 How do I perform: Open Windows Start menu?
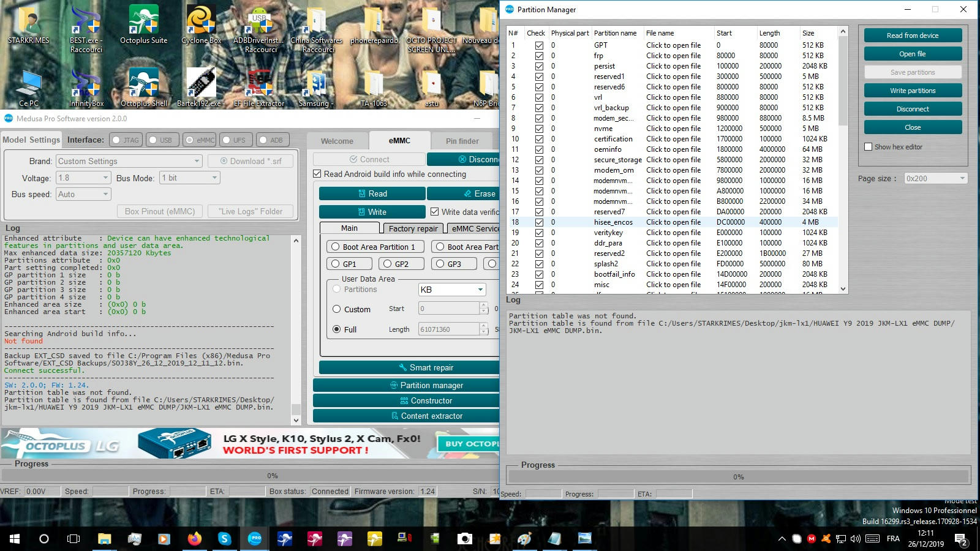tap(15, 539)
